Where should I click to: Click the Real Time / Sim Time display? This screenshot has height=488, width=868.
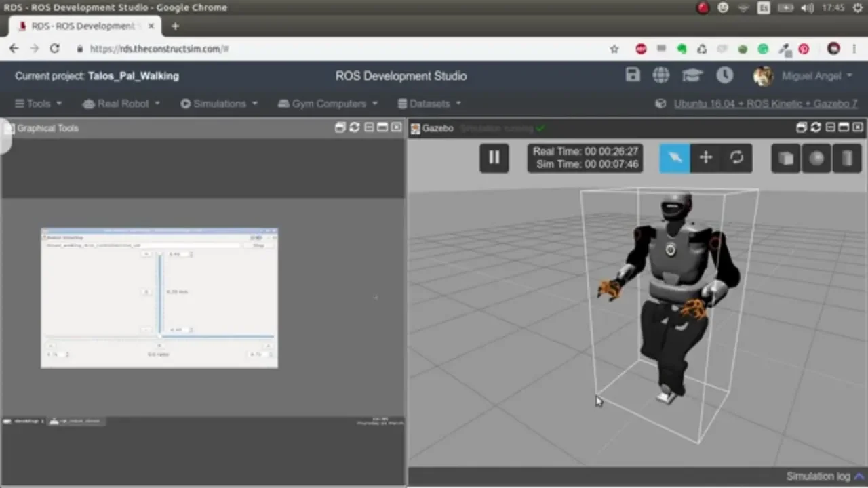(585, 158)
